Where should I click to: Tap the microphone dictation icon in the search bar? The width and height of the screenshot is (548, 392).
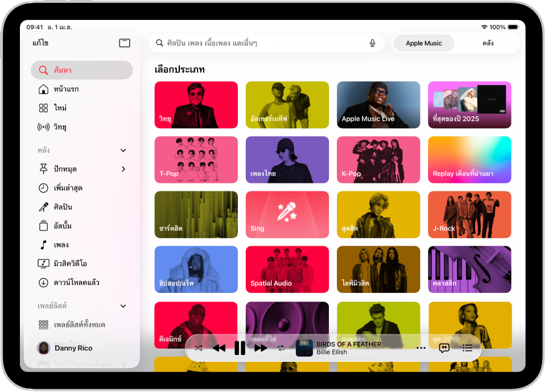pyautogui.click(x=373, y=43)
